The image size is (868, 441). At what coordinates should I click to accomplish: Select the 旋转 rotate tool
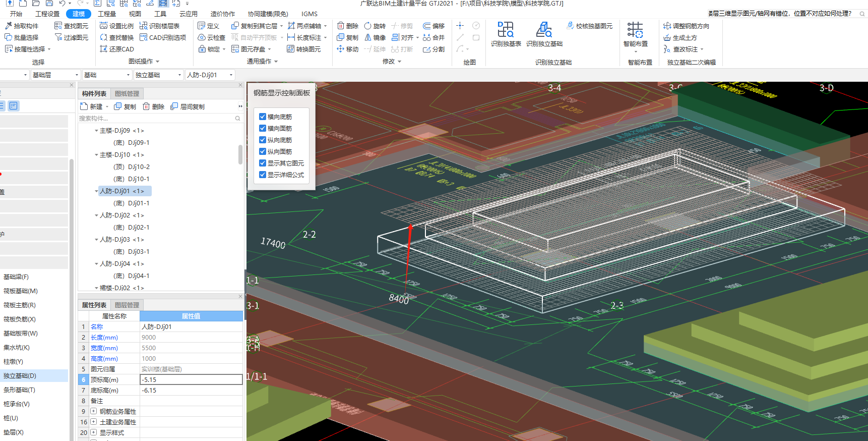click(375, 26)
